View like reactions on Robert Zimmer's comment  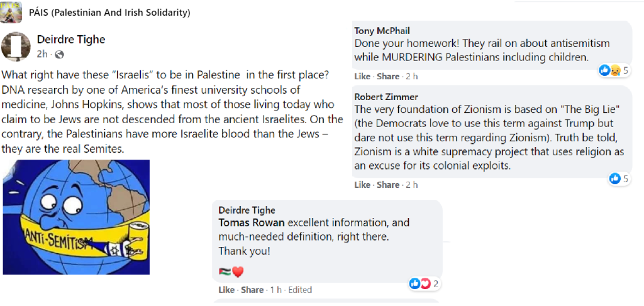pos(619,179)
